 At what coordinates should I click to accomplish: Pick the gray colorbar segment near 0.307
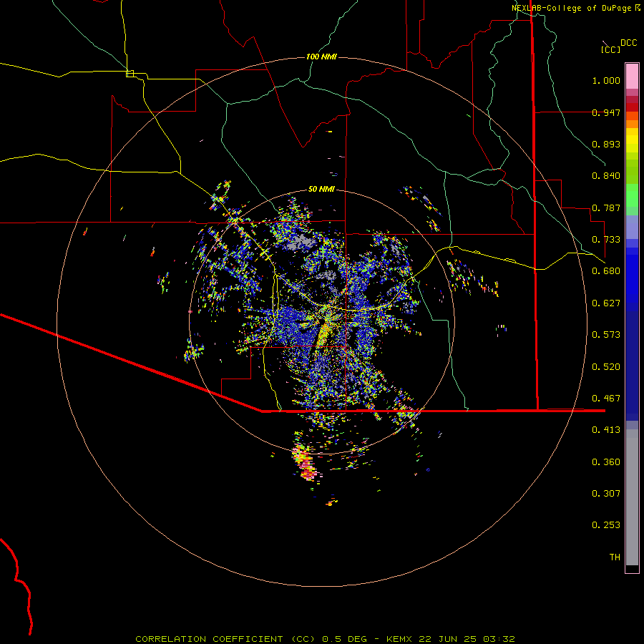tap(632, 497)
